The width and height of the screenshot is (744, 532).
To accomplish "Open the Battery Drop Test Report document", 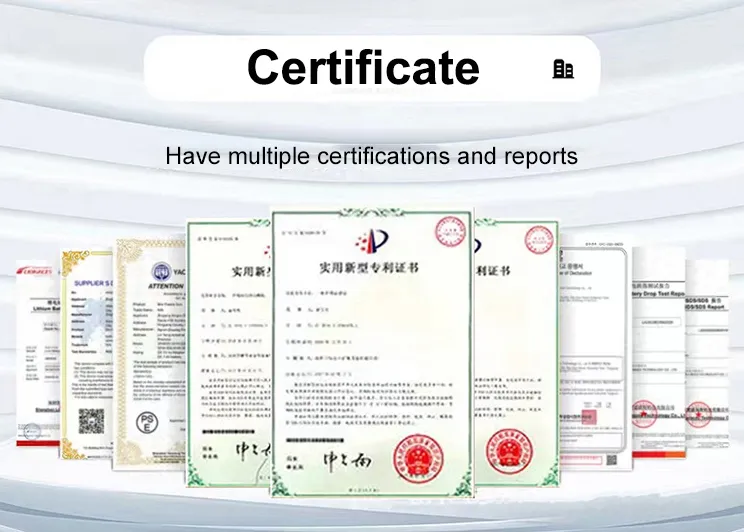I will point(659,352).
